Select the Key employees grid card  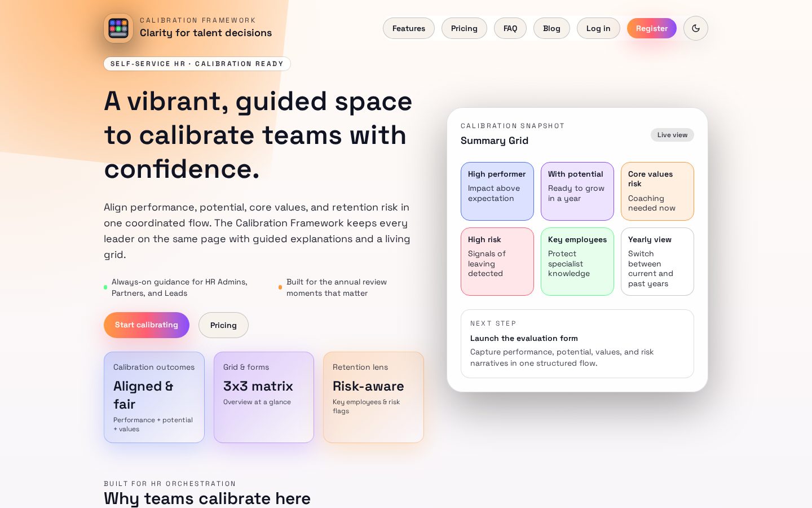point(577,261)
